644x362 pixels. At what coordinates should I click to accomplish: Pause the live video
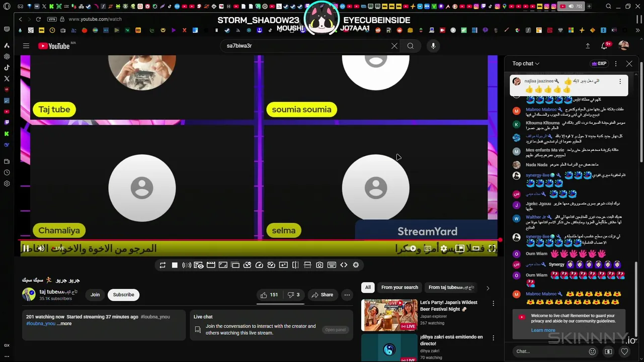pos(26,248)
